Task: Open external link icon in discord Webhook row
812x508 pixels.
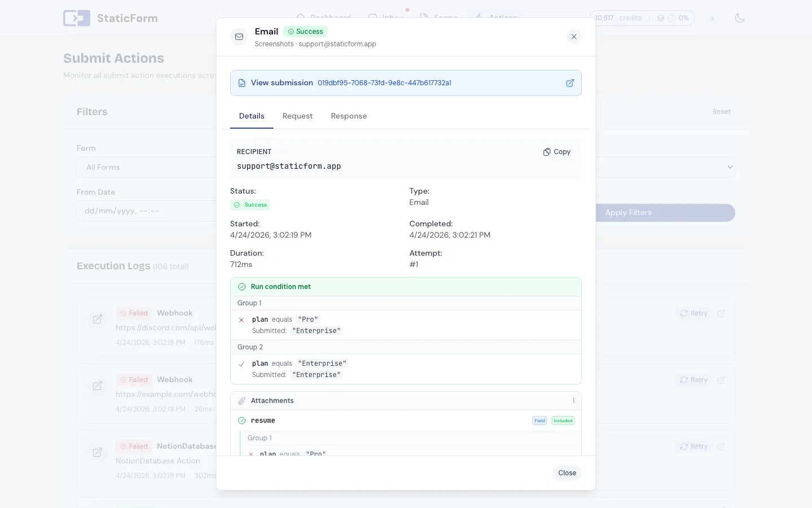Action: pos(721,313)
